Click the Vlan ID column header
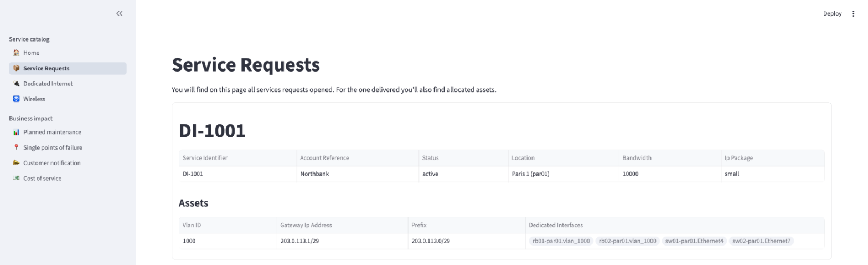The image size is (868, 265). (228, 225)
